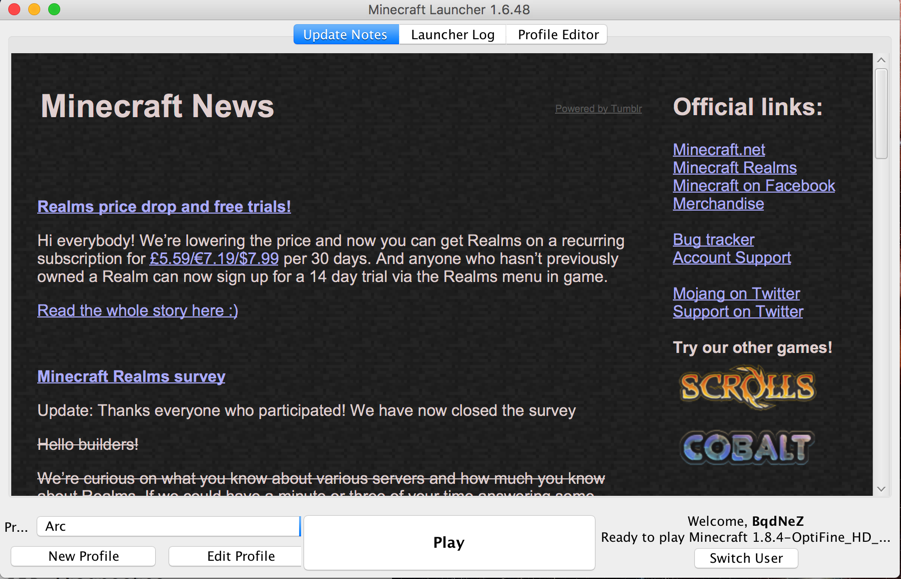
Task: Start the game with the Play button
Action: click(x=449, y=542)
